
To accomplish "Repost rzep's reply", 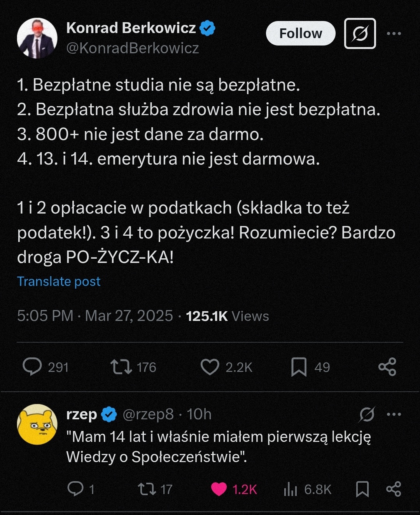I will point(147,489).
